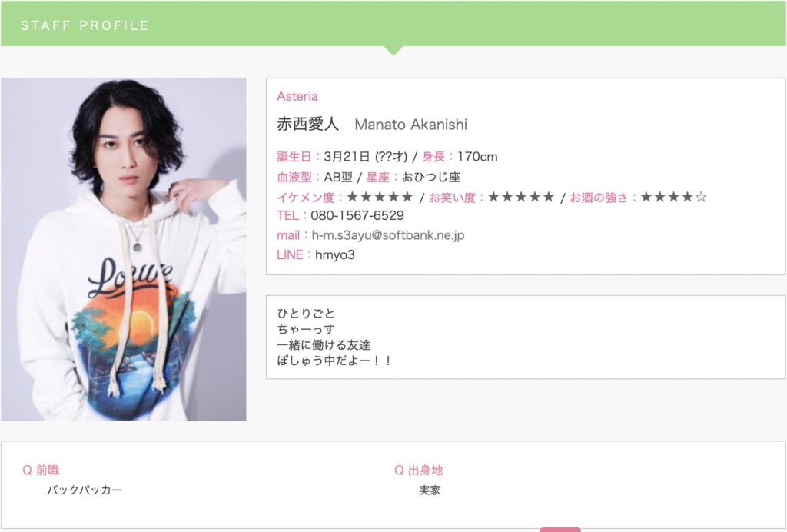
Task: Click the お笑い度 star rating
Action: coord(521,197)
